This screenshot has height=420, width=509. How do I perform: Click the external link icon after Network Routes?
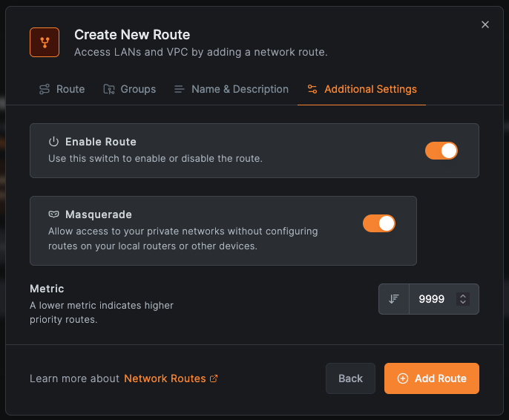214,378
